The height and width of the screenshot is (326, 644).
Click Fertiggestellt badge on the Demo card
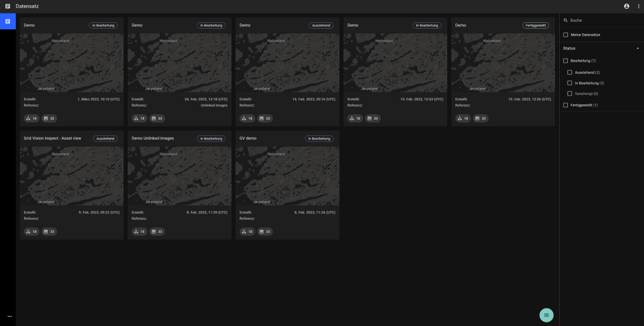coord(536,25)
